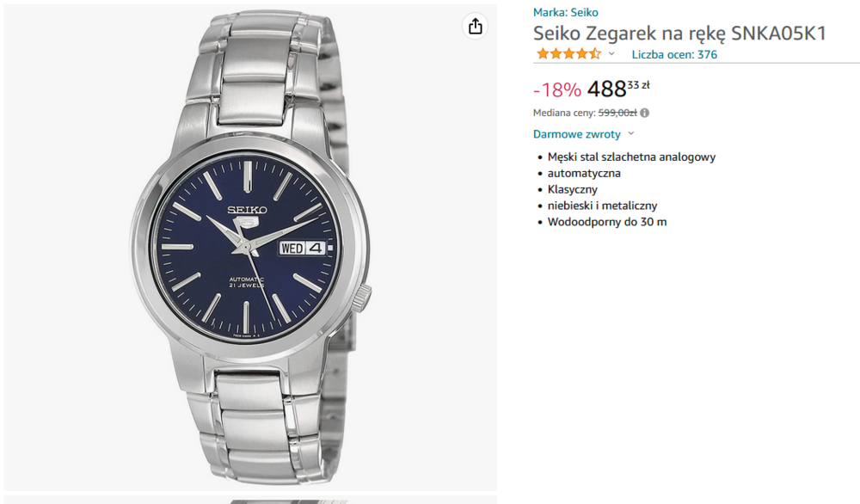Click the 'Wodoodporny do 30 m' bullet
Viewport: 860px width, 504px height.
pos(607,222)
